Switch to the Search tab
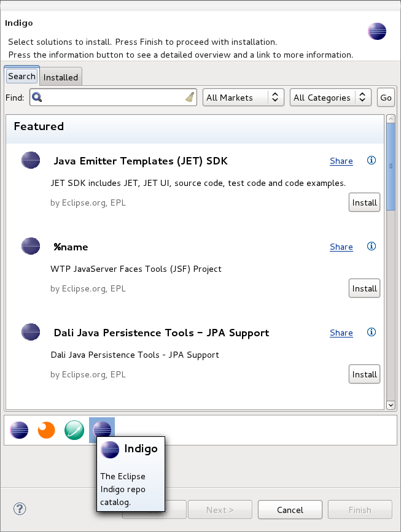 coord(21,76)
